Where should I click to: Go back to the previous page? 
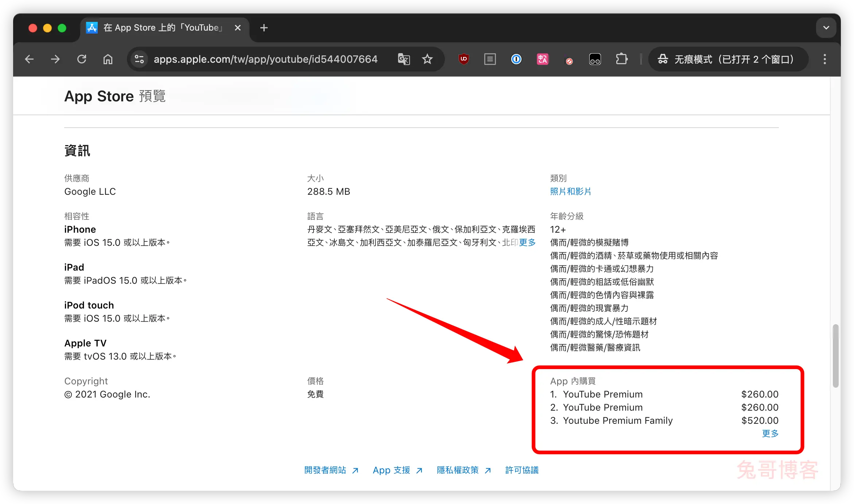(29, 59)
